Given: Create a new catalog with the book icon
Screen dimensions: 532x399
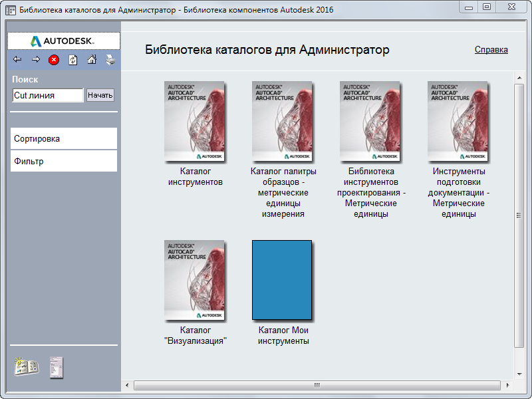Looking at the screenshot, I should [27, 367].
